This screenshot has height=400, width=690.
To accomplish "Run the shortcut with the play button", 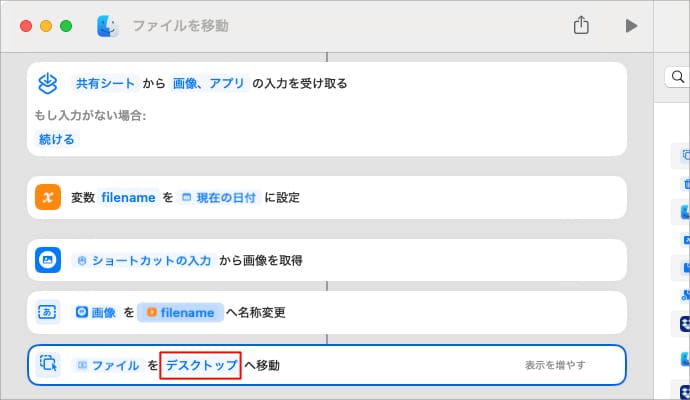I will (x=631, y=26).
